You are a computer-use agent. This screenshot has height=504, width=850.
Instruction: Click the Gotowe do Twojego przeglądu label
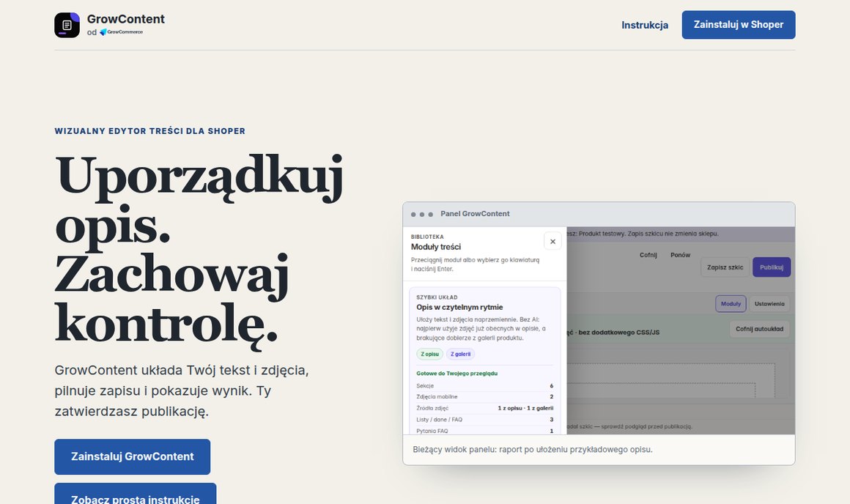click(x=457, y=374)
